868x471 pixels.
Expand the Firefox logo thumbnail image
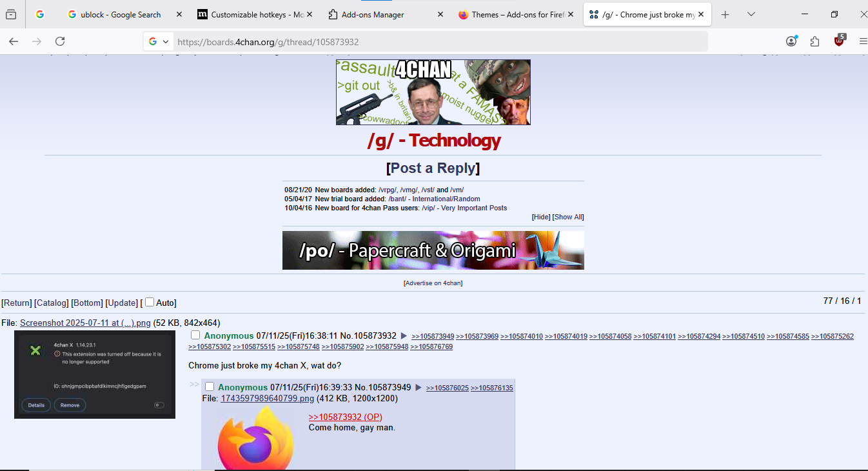tap(255, 439)
